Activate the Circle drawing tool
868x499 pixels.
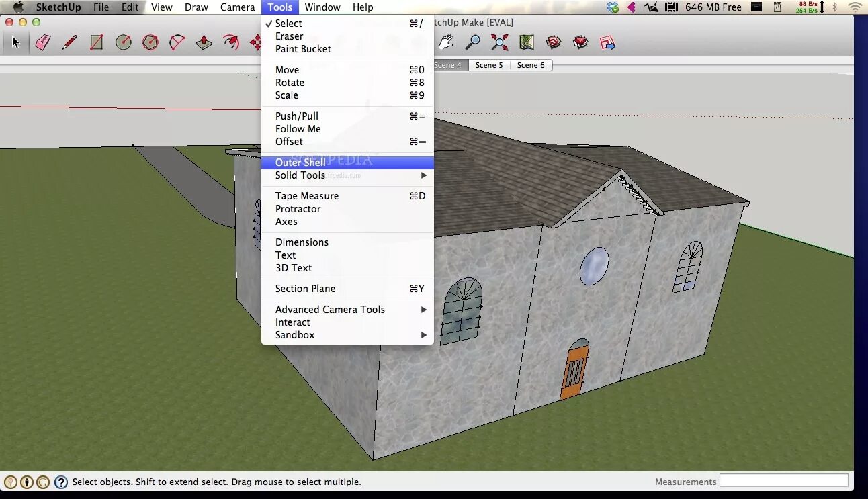click(123, 43)
